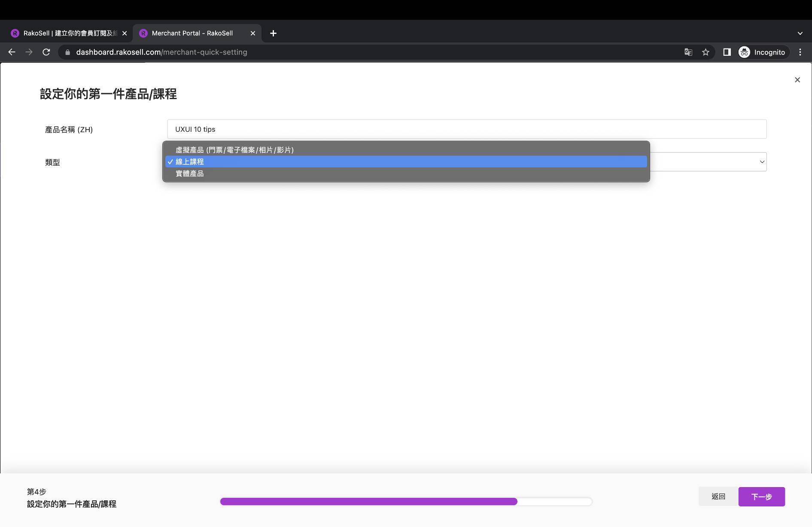Toggle the browser side panel icon
This screenshot has height=527, width=812.
pyautogui.click(x=727, y=52)
